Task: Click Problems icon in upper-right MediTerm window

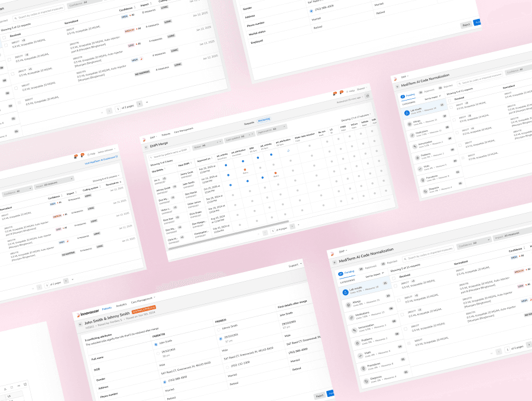Action: coord(417,157)
